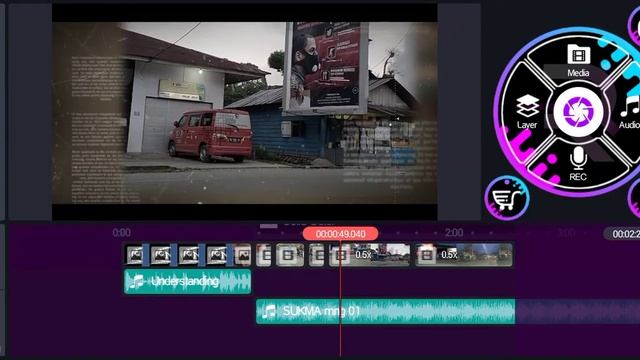Open the asset store cart icon
Screen dimensions: 640x360
coord(507,198)
